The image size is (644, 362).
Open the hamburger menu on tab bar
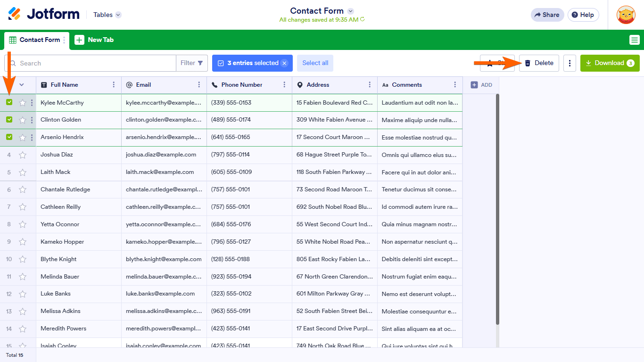pyautogui.click(x=634, y=40)
